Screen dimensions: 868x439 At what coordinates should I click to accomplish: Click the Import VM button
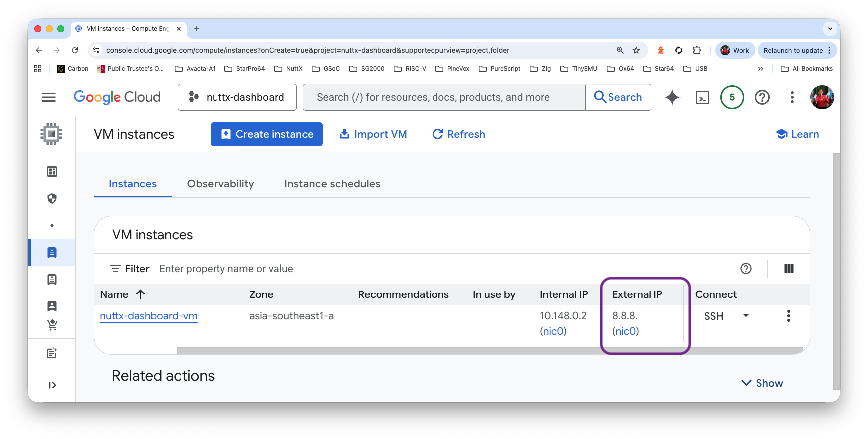(373, 134)
